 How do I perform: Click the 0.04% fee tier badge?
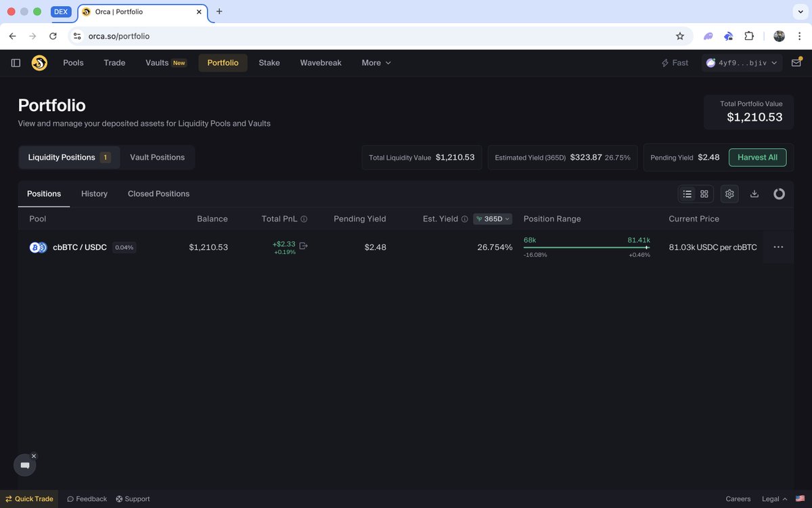[x=125, y=247]
